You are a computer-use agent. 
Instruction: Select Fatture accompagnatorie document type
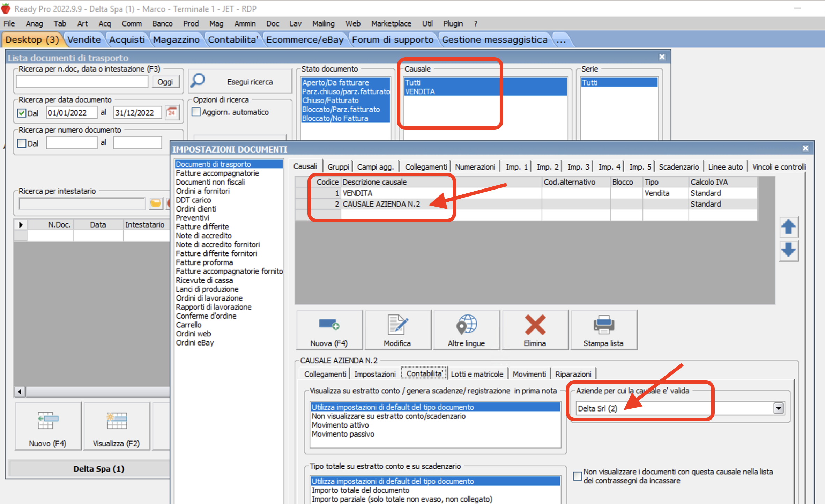coord(217,173)
